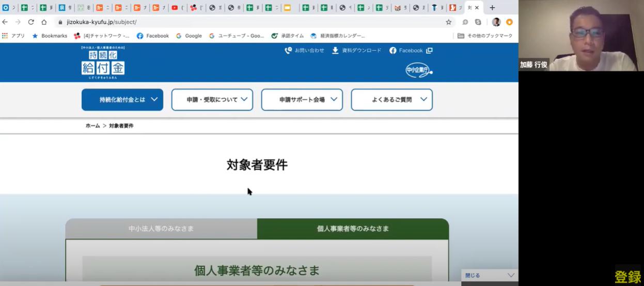Reload the current page
This screenshot has width=644, height=286.
(31, 22)
